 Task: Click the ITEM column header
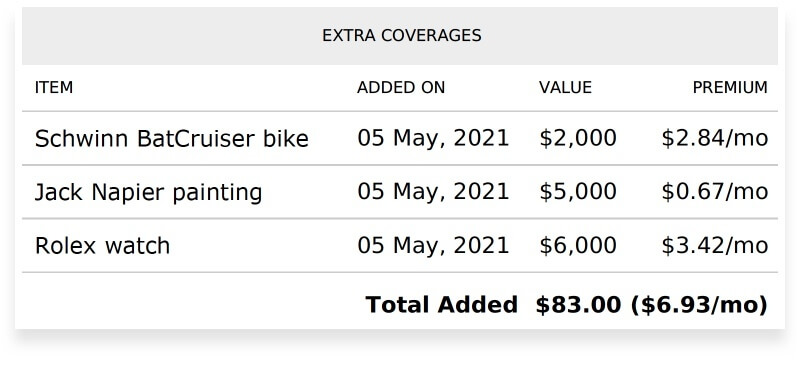click(54, 88)
